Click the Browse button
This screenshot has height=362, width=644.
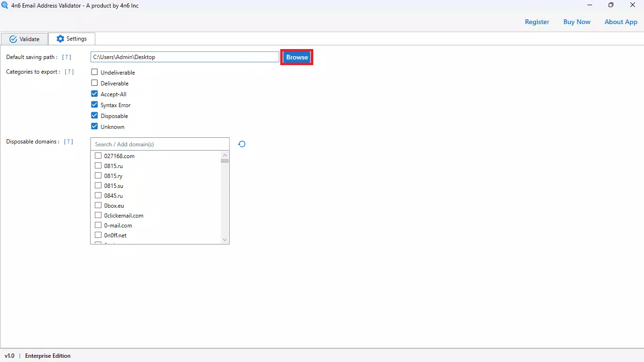coord(297,57)
